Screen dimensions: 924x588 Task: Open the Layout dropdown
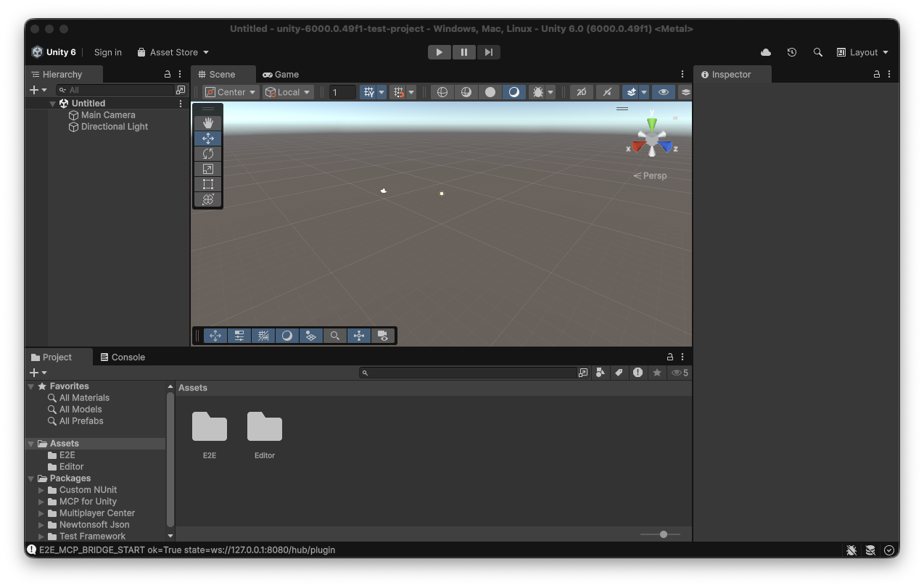pyautogui.click(x=862, y=52)
